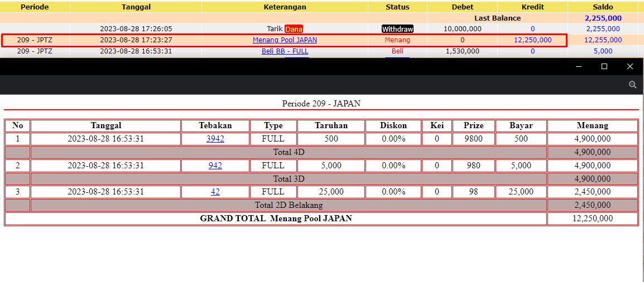The height and width of the screenshot is (282, 644).
Task: Click the Total 3D row label
Action: point(289,179)
